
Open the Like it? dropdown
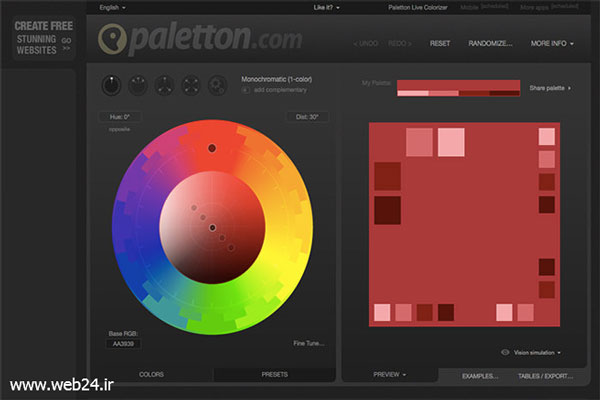[x=326, y=7]
